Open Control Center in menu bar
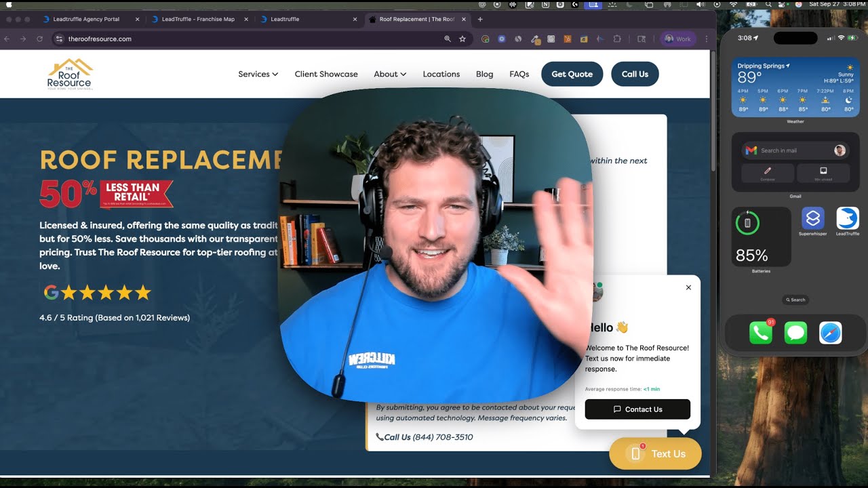Image resolution: width=868 pixels, height=488 pixels. [783, 4]
